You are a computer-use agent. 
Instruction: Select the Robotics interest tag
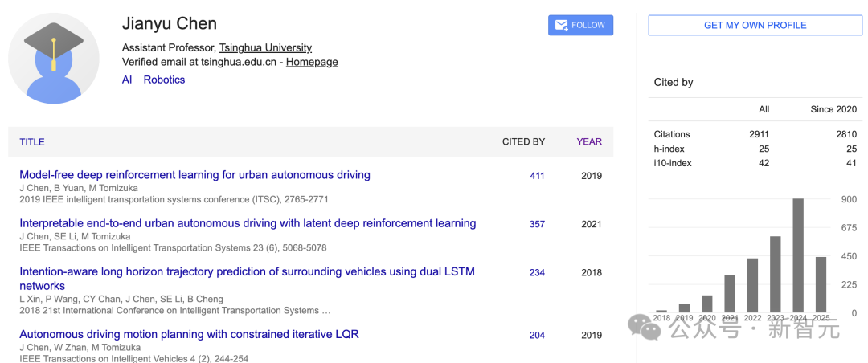tap(164, 80)
